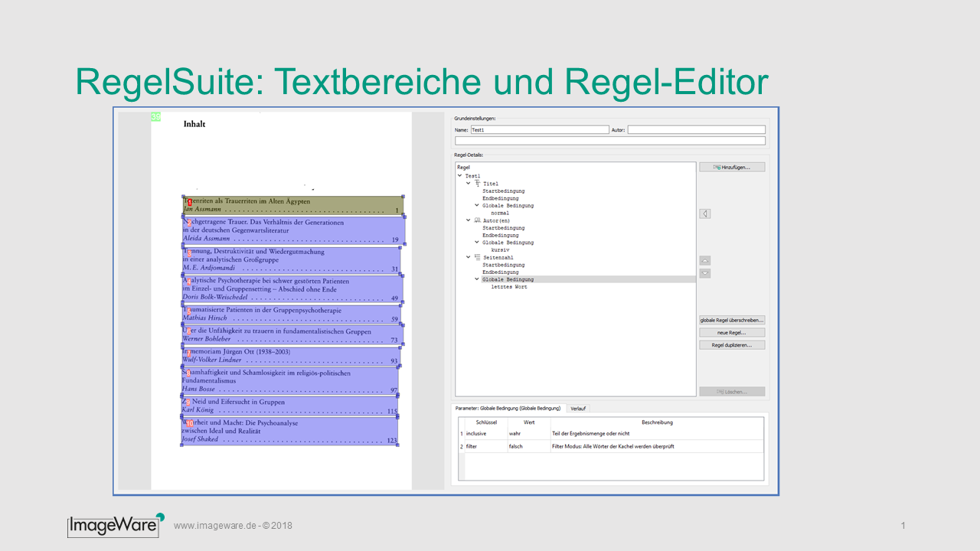Image resolution: width=980 pixels, height=551 pixels.
Task: Select the Autor(en) rule in the tree
Action: tap(496, 220)
